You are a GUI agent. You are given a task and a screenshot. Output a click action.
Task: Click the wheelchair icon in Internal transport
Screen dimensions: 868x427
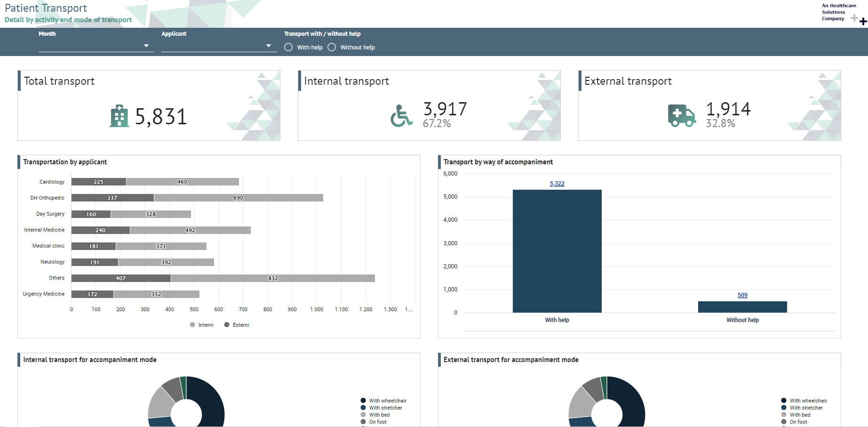tap(401, 116)
